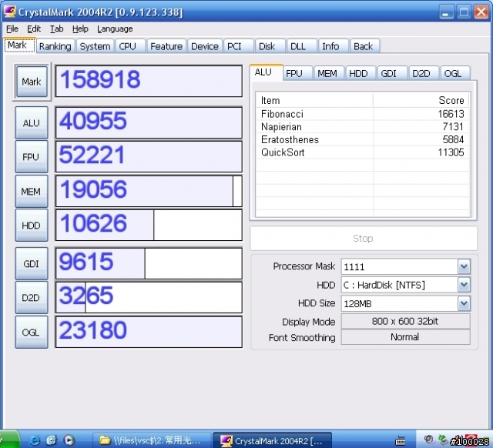The height and width of the screenshot is (448, 493).
Task: Click the Display Mode 800 x 600 32bit field
Action: click(x=406, y=321)
